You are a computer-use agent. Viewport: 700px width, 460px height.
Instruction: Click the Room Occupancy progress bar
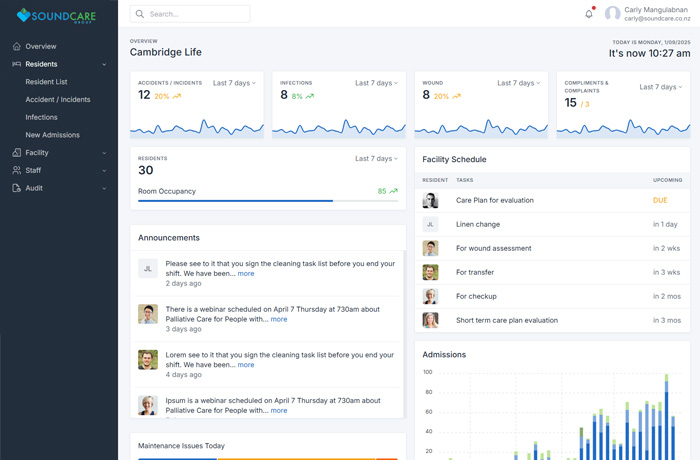267,201
